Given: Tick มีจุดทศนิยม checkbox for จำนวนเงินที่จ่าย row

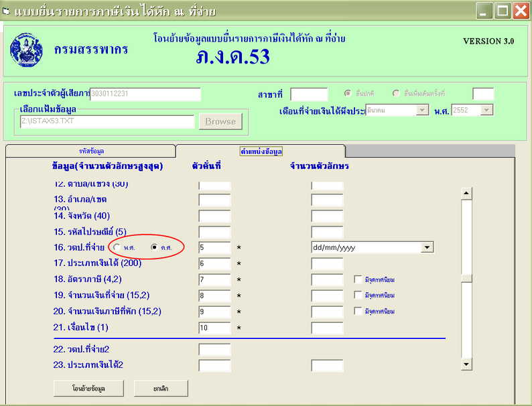Looking at the screenshot, I should click(x=358, y=295).
